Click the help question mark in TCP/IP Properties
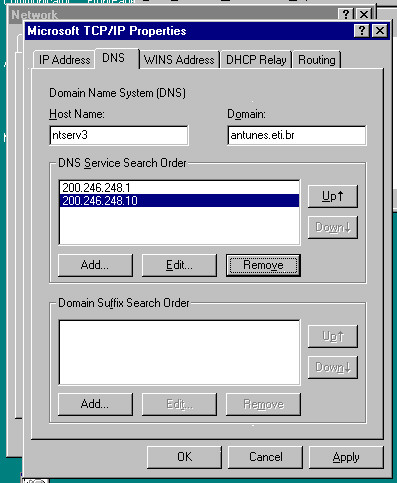This screenshot has width=397, height=483. [362, 31]
